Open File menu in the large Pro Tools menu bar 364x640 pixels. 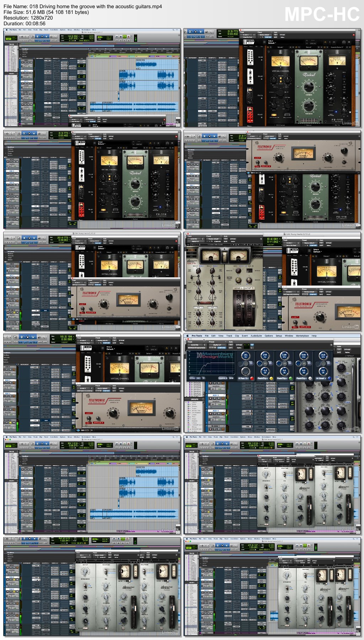click(207, 336)
